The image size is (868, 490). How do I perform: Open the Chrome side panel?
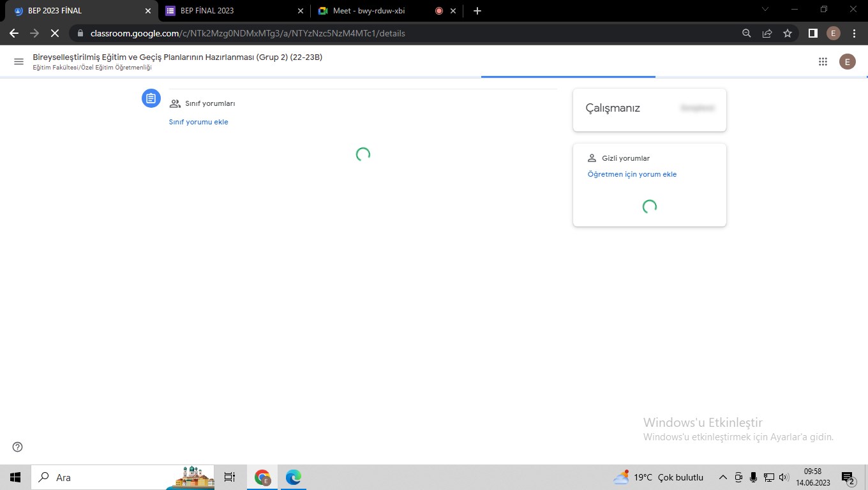[813, 33]
